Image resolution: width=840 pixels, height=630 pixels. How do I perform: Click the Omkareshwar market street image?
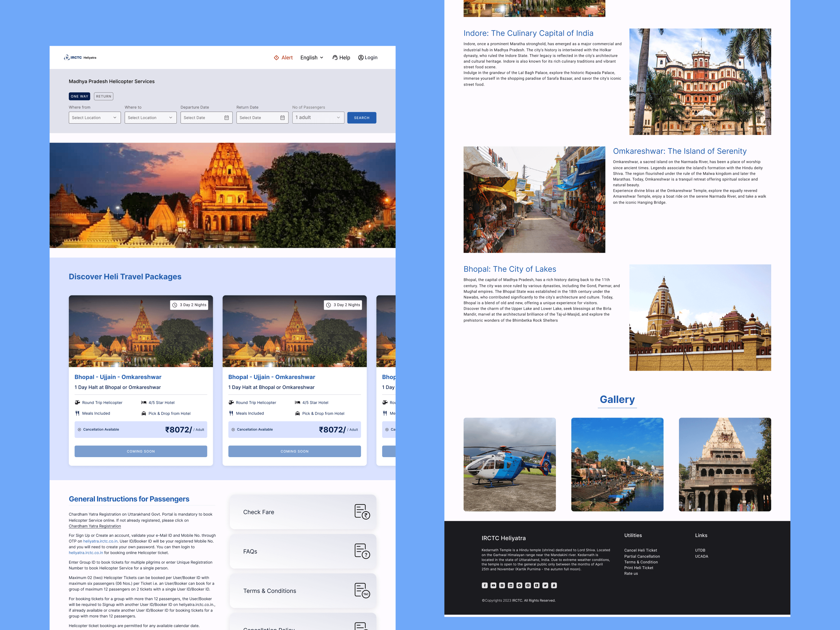(x=534, y=200)
